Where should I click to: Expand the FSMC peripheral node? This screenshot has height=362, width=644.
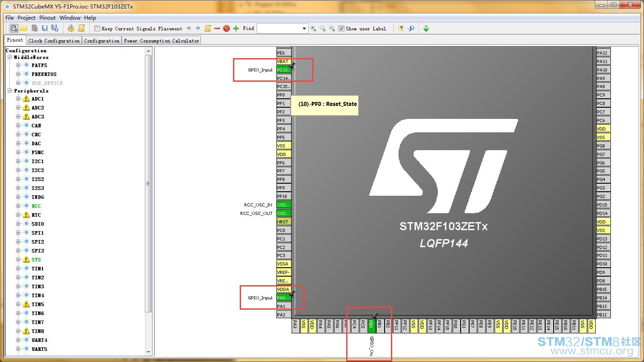18,152
